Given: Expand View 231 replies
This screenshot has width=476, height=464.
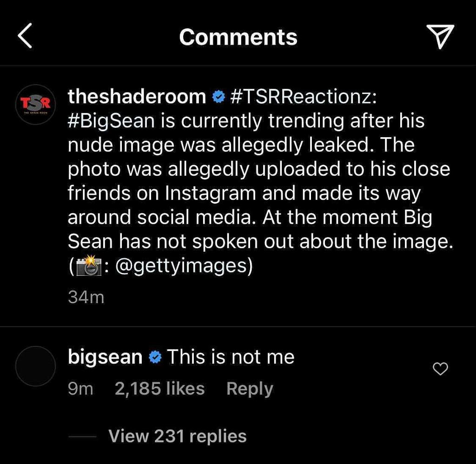Looking at the screenshot, I should point(177,436).
